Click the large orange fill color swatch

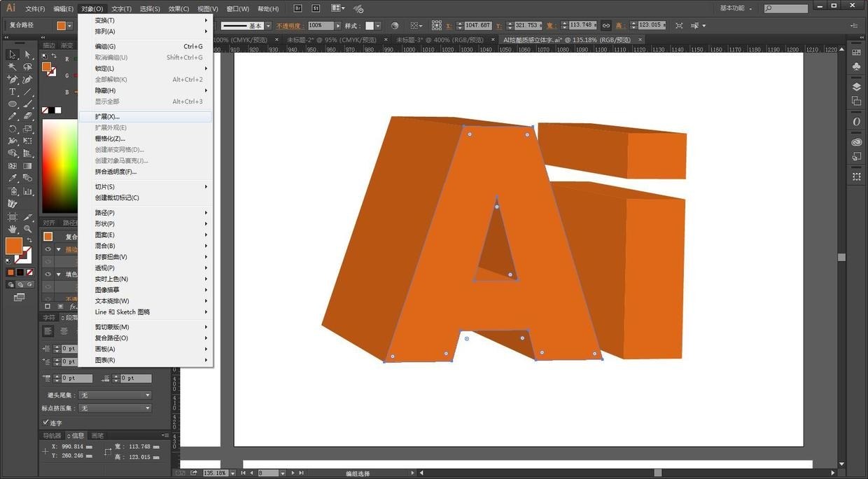pos(13,245)
